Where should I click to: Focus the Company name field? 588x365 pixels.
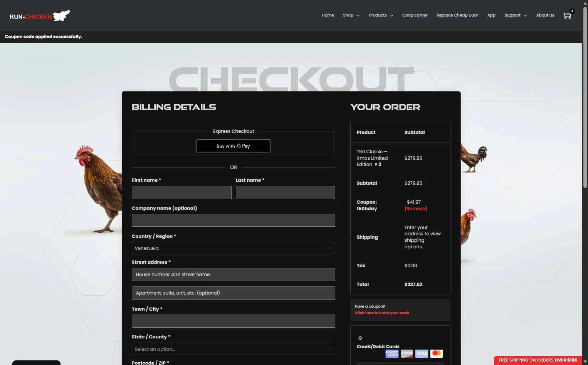point(234,220)
